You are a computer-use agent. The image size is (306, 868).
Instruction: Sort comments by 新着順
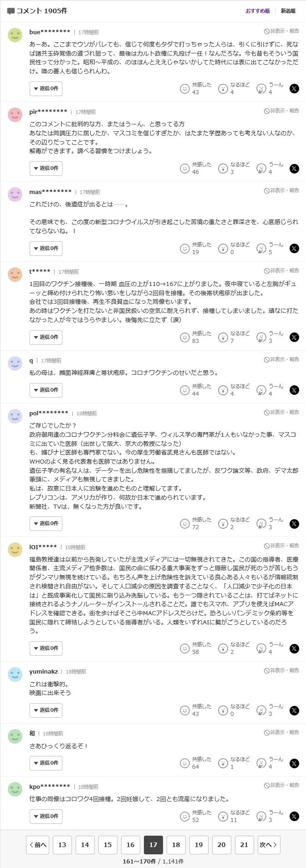tap(288, 11)
